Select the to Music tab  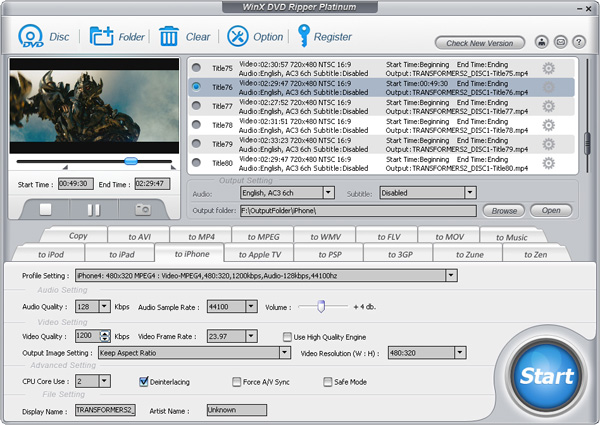point(512,237)
